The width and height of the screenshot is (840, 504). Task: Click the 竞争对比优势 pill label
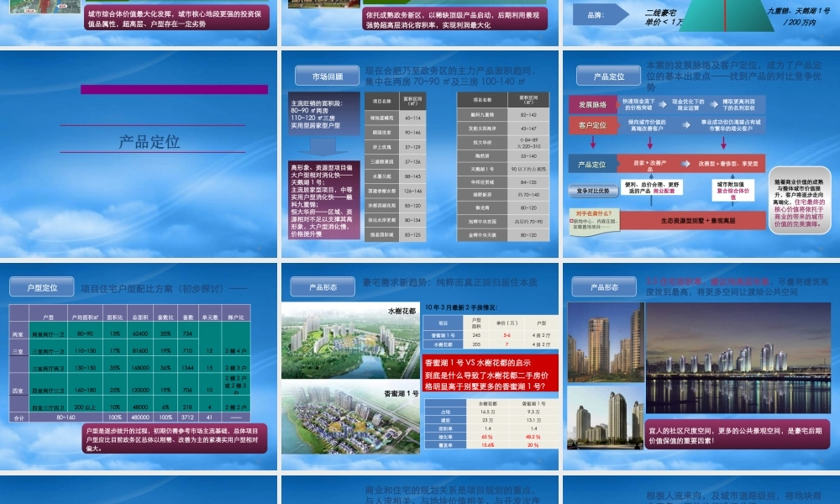click(x=592, y=191)
